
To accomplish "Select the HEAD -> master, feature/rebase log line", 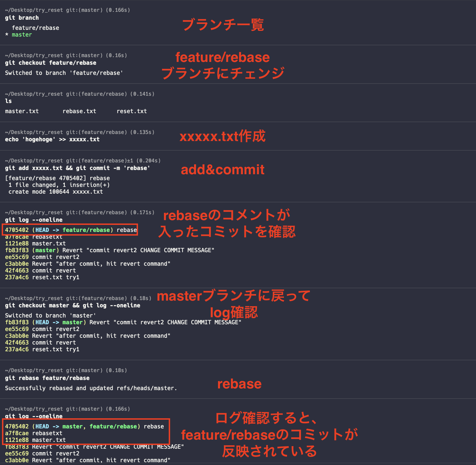I will point(84,426).
